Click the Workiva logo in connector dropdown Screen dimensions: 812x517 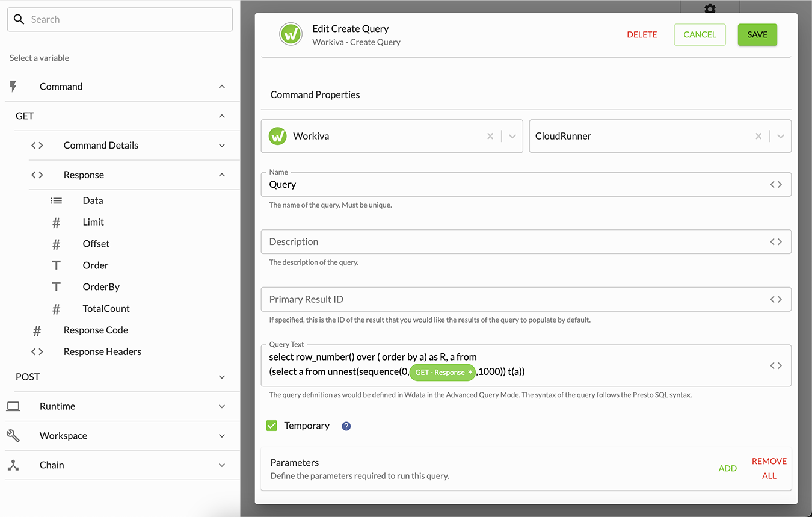pyautogui.click(x=277, y=137)
